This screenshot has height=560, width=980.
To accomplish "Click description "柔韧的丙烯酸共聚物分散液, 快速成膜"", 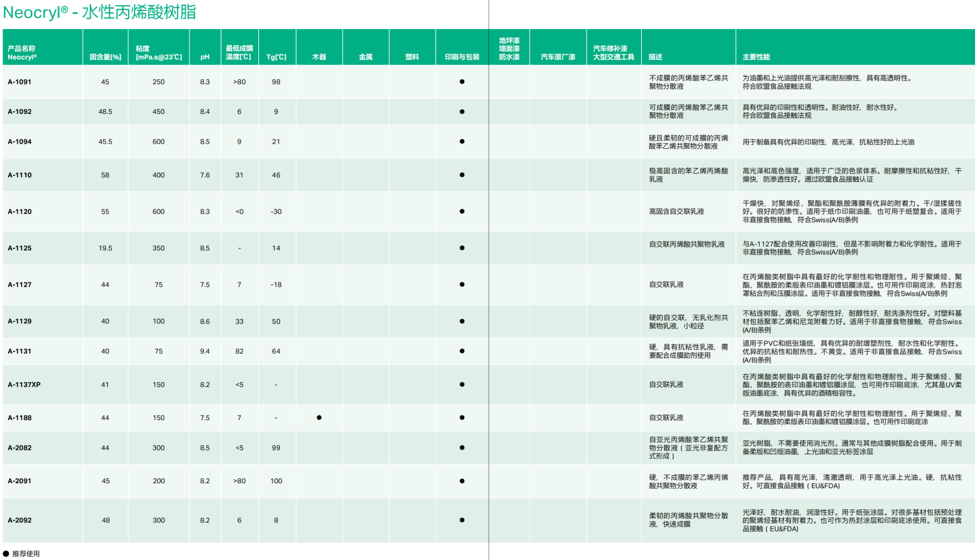I will coord(689,520).
